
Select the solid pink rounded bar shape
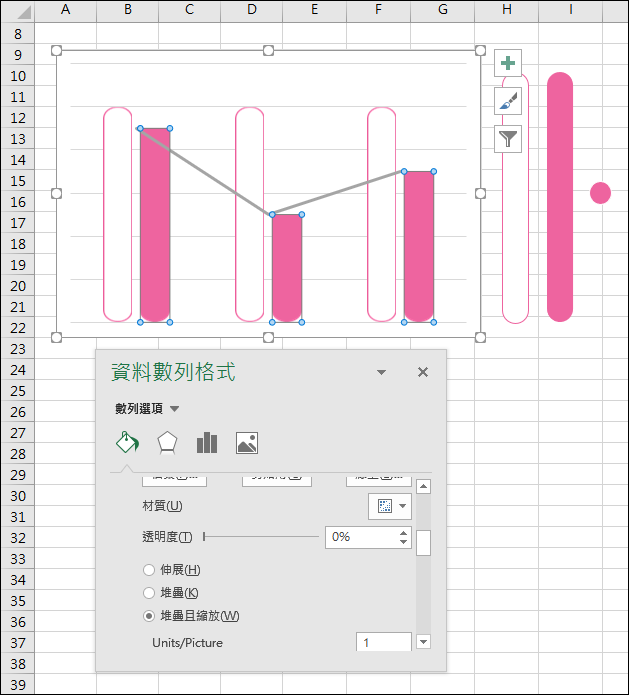[x=560, y=197]
